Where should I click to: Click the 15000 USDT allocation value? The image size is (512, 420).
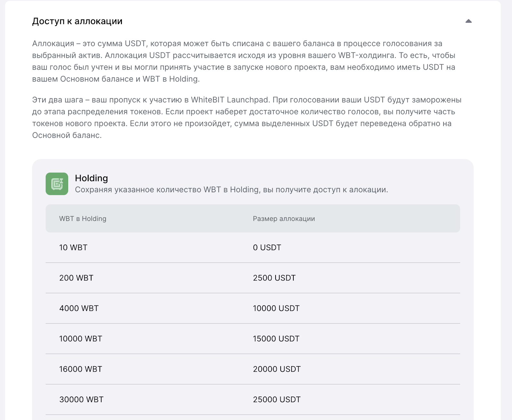click(276, 339)
